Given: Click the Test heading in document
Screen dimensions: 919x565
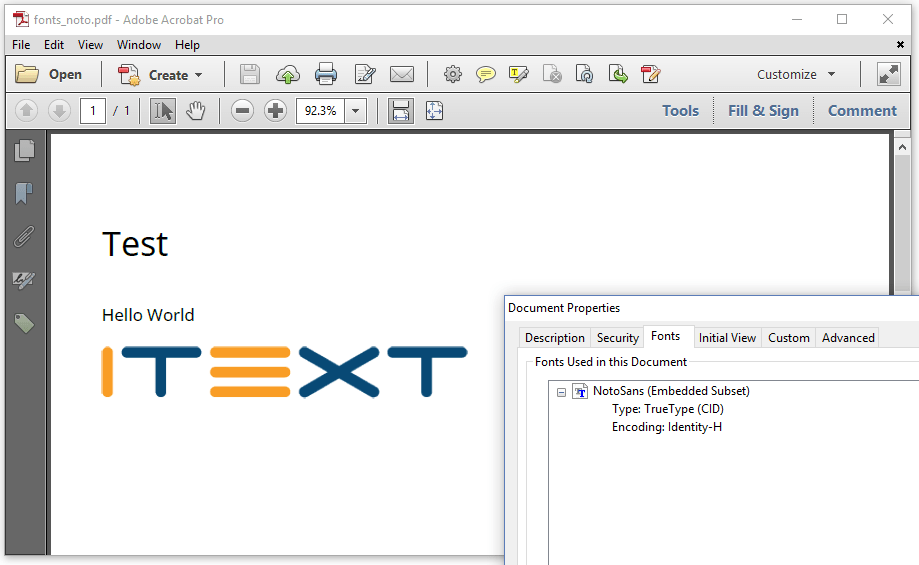Looking at the screenshot, I should pyautogui.click(x=135, y=244).
